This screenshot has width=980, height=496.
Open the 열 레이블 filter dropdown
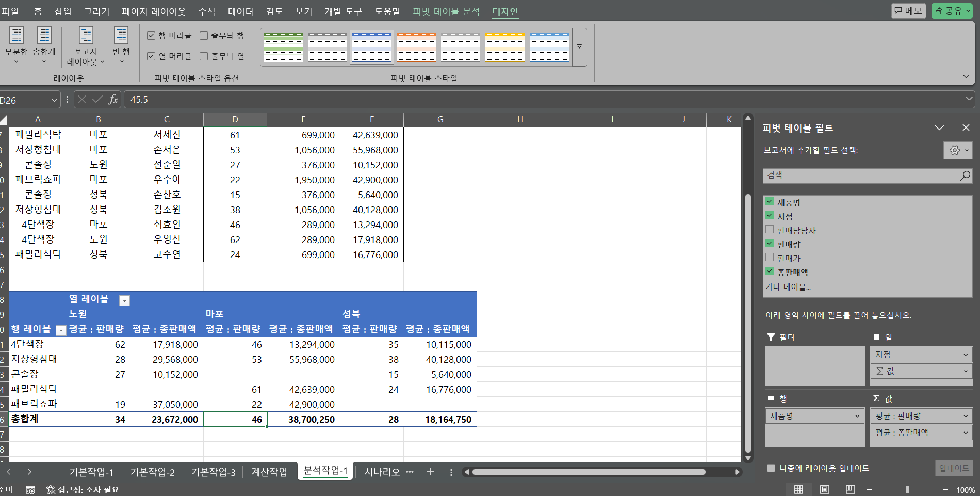click(124, 301)
